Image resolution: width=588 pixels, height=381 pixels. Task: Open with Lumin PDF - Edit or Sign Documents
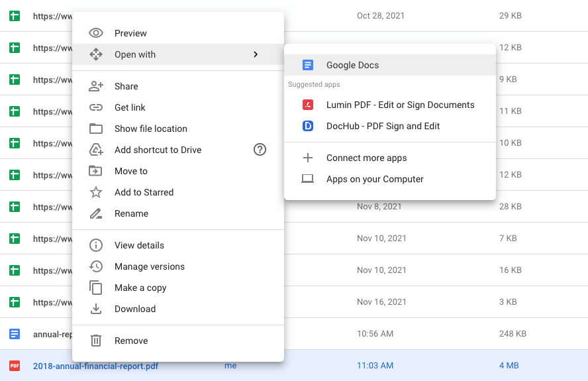pos(390,105)
